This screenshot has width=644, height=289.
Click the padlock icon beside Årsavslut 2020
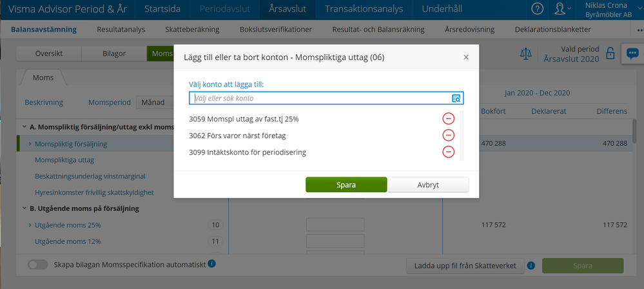pyautogui.click(x=610, y=53)
